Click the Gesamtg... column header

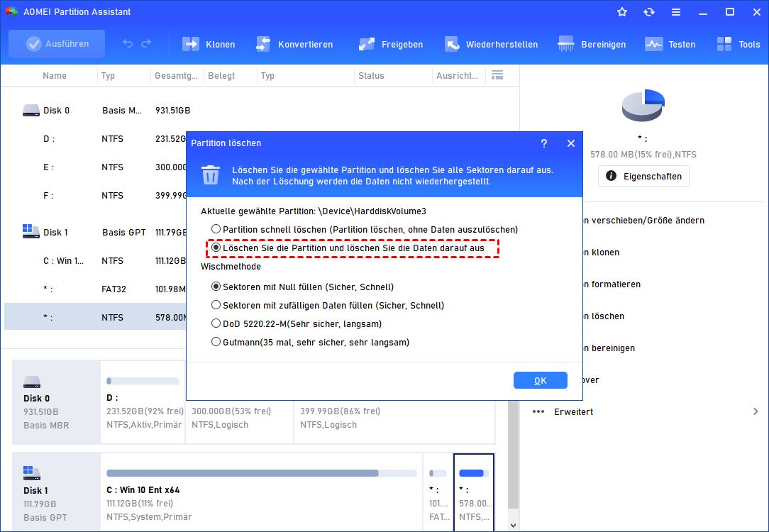point(176,75)
